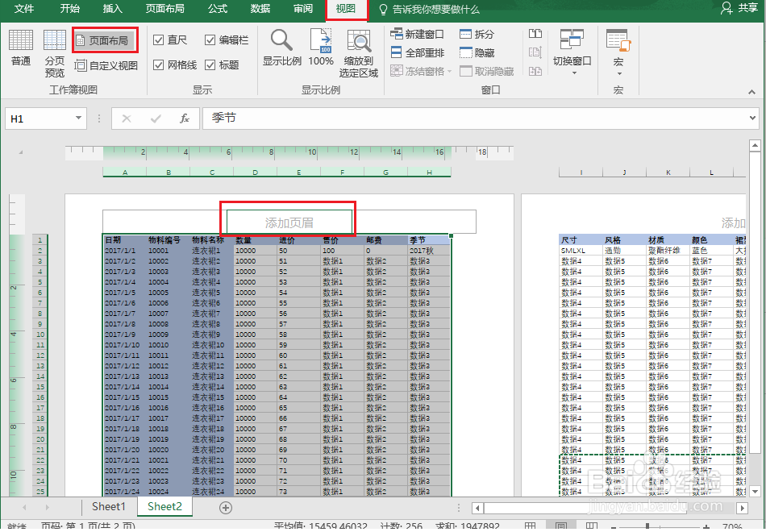
Task: Expand the formula bar with chevron
Action: point(753,118)
